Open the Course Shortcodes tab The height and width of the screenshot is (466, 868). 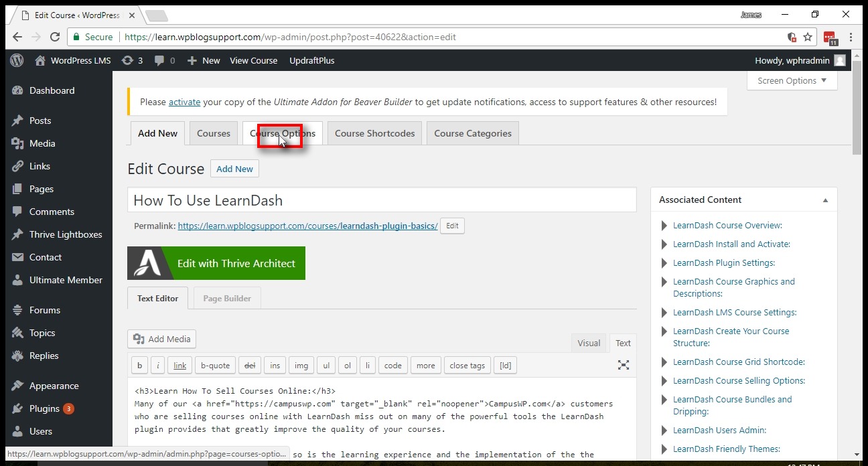(375, 133)
